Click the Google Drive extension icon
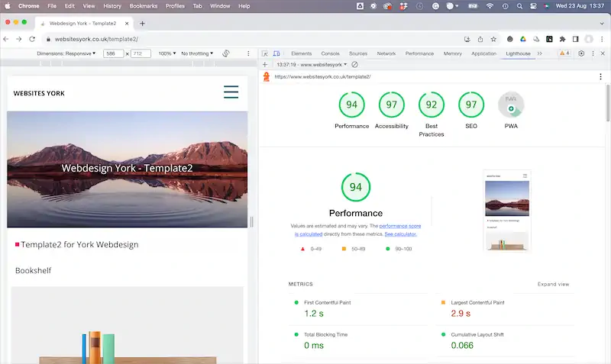611x364 pixels. pos(523,39)
